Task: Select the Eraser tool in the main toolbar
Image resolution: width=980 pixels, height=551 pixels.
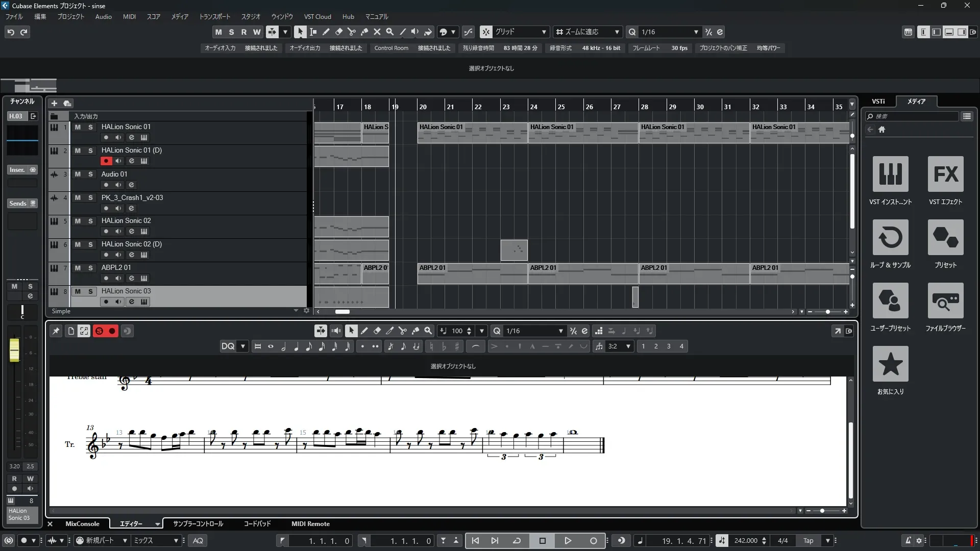Action: (338, 32)
